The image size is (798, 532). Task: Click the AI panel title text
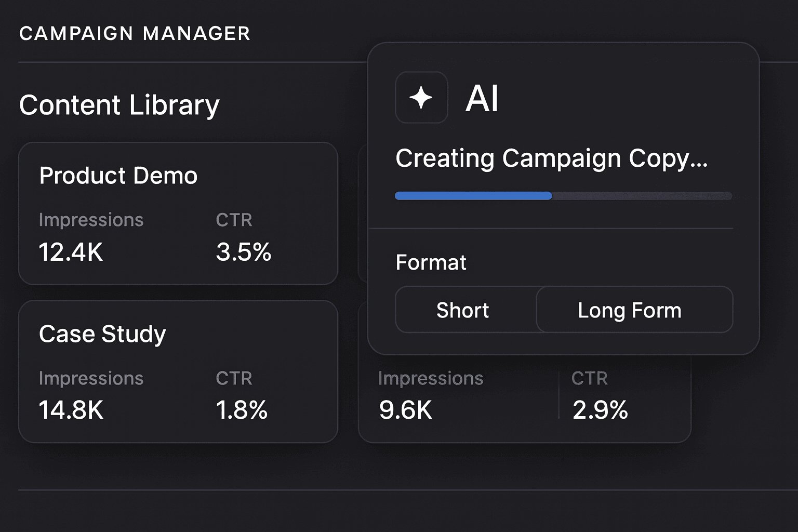(x=482, y=98)
